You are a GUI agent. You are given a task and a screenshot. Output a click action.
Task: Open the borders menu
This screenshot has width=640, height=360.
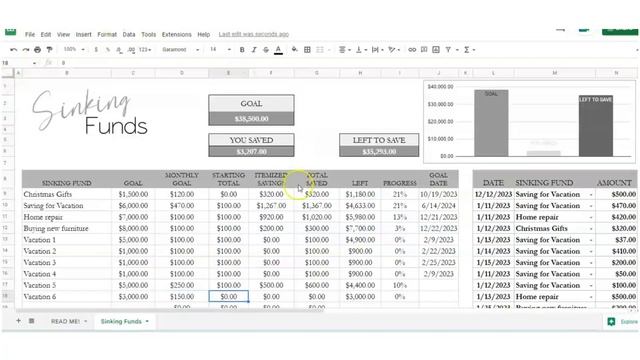(307, 50)
